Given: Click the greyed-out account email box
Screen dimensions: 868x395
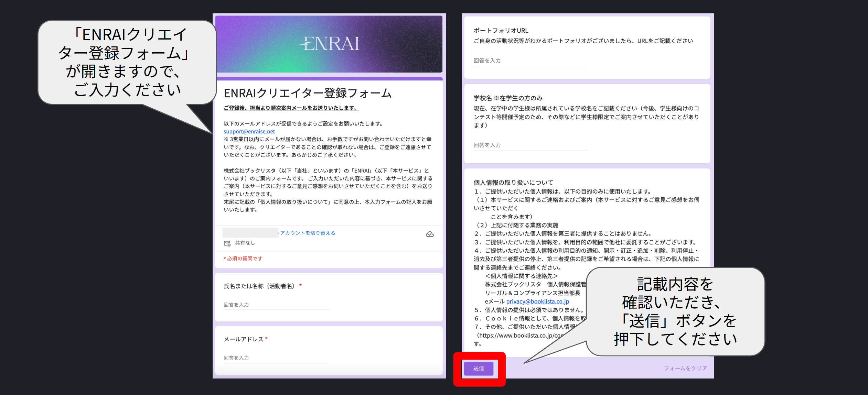Looking at the screenshot, I should (250, 233).
